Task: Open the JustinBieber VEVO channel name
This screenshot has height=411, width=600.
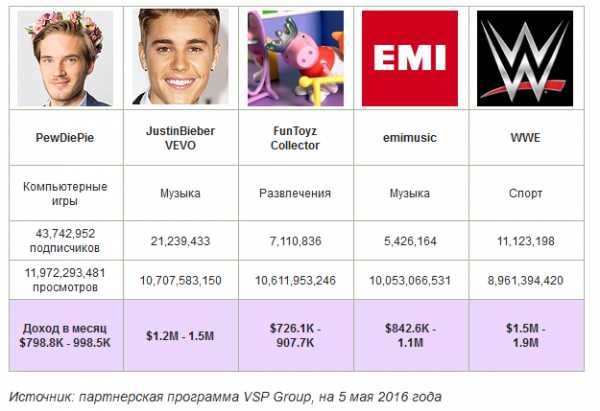Action: (x=180, y=138)
